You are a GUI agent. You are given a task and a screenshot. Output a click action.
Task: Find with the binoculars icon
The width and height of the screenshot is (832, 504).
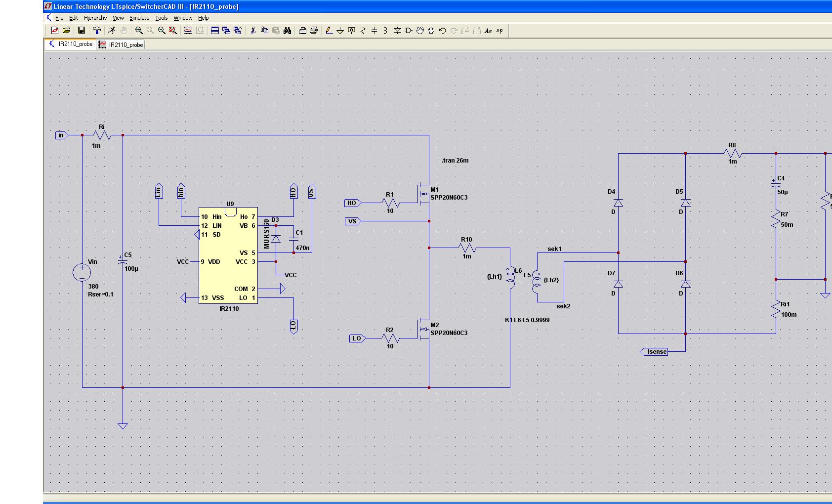(x=287, y=31)
